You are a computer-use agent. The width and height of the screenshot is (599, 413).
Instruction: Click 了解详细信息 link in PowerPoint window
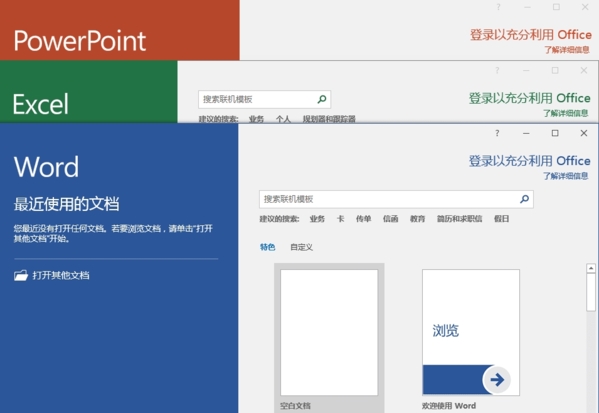pos(567,50)
